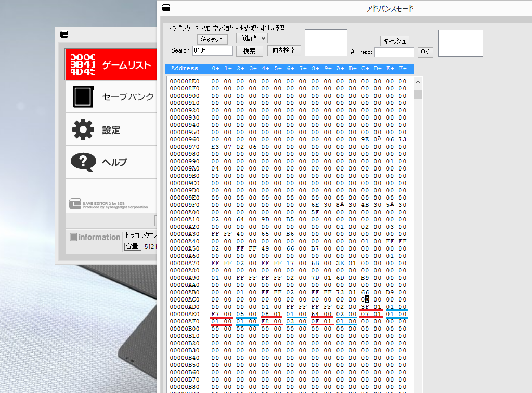Click the main menu window title icon
This screenshot has height=393, width=532.
coord(64,34)
